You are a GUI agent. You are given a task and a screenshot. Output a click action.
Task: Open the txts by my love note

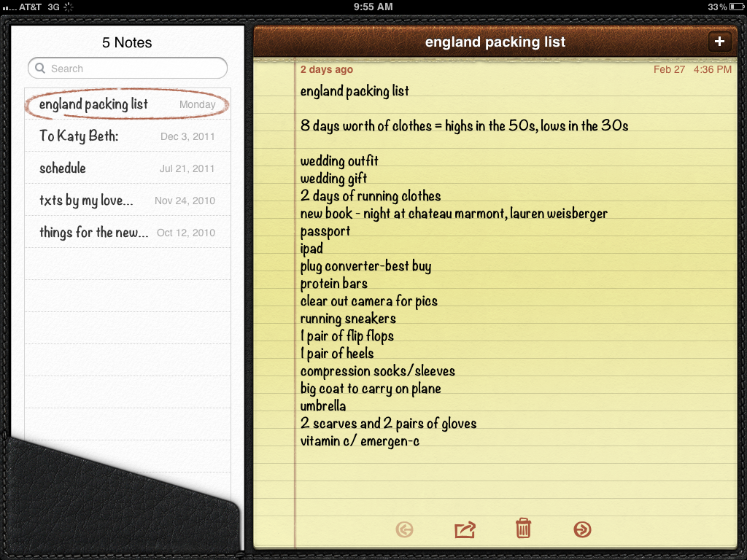[x=128, y=200]
